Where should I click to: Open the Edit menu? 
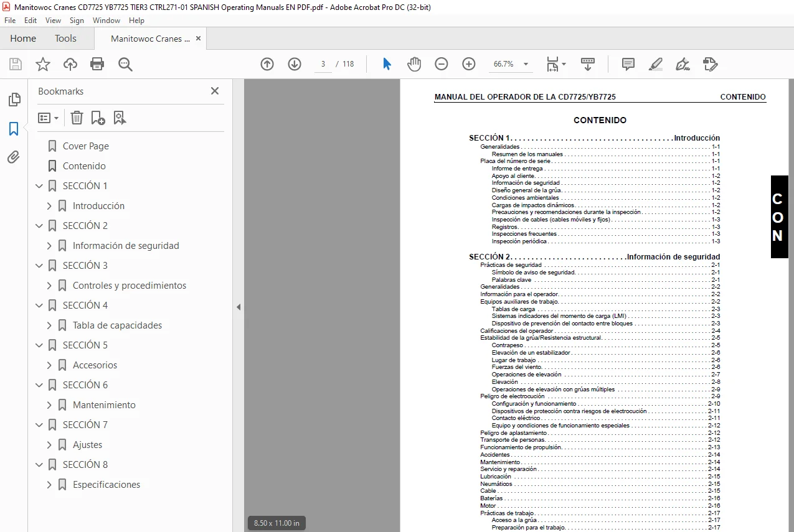point(31,21)
